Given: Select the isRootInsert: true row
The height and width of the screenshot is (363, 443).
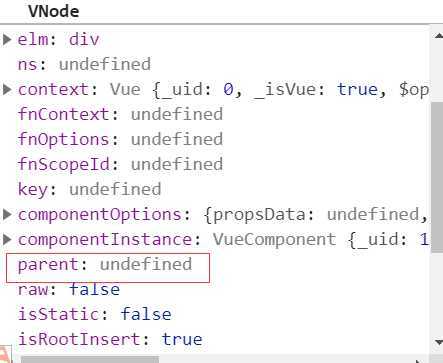Looking at the screenshot, I should click(x=110, y=339).
